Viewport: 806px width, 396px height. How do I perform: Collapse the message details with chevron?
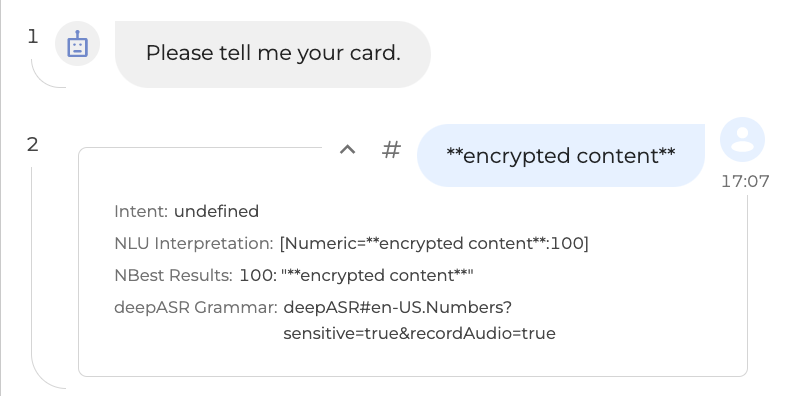point(347,150)
